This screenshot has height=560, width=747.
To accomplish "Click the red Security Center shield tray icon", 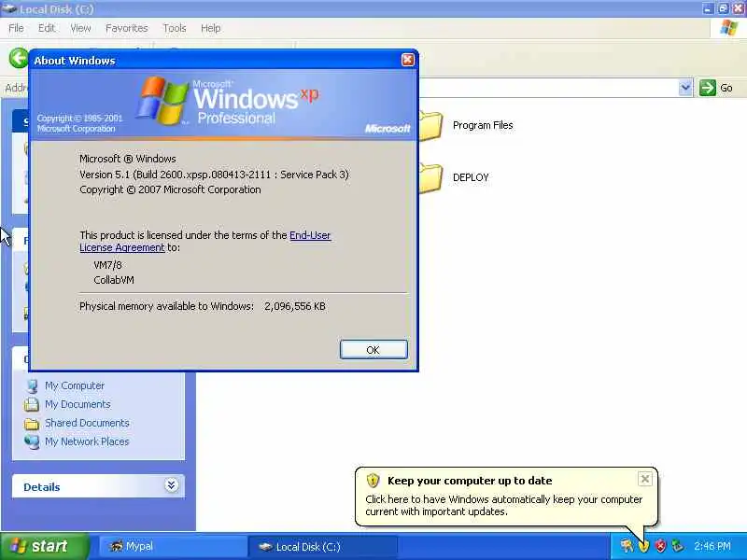I will (x=660, y=546).
